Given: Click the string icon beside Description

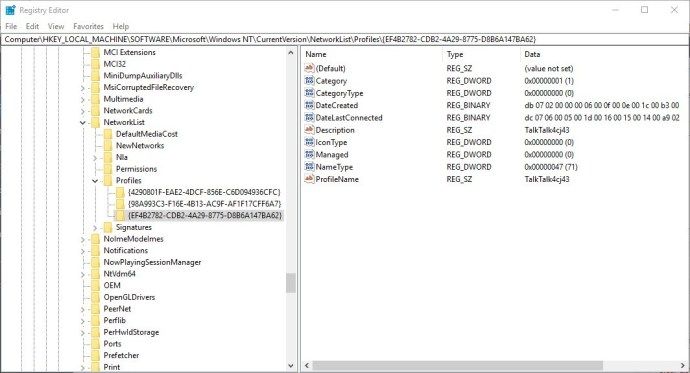Looking at the screenshot, I should pos(309,130).
